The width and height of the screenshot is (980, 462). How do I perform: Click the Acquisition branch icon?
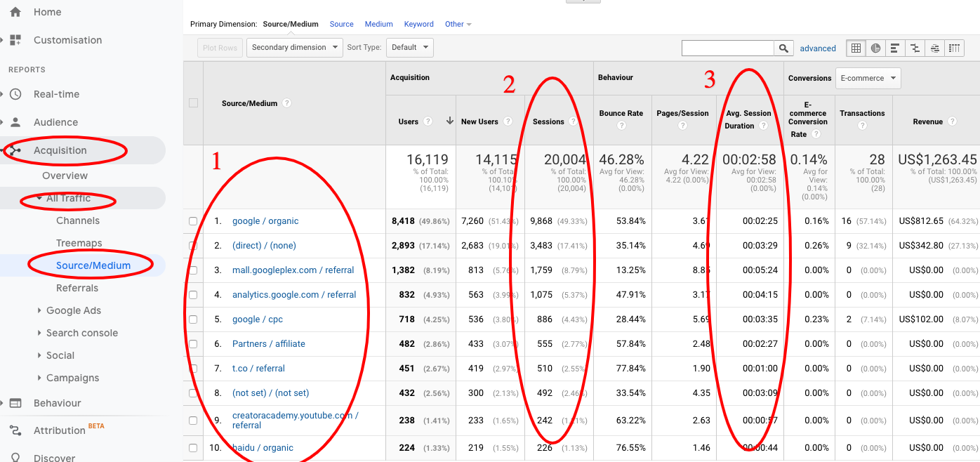15,150
